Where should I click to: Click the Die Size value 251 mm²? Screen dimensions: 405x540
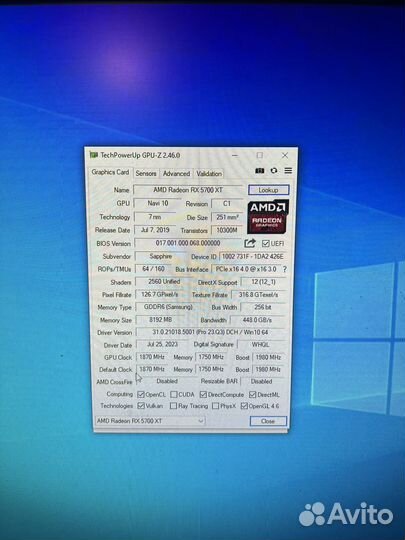(x=227, y=217)
